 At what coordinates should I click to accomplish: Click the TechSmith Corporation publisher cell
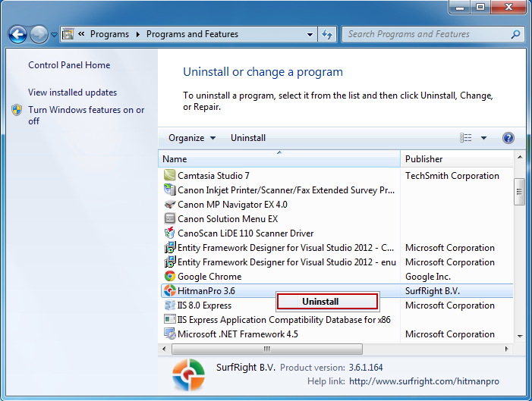(452, 176)
